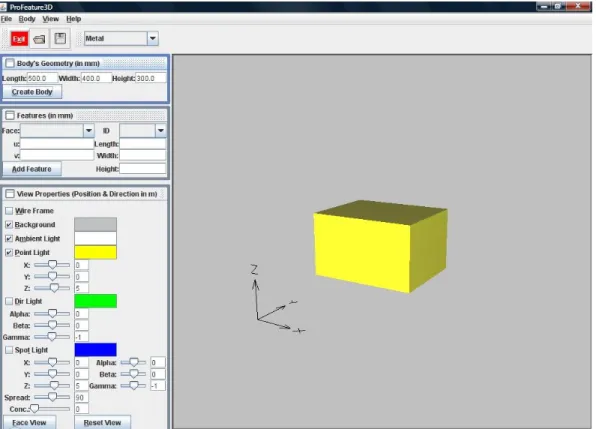Toggle the Features panel checkbox

(x=10, y=115)
